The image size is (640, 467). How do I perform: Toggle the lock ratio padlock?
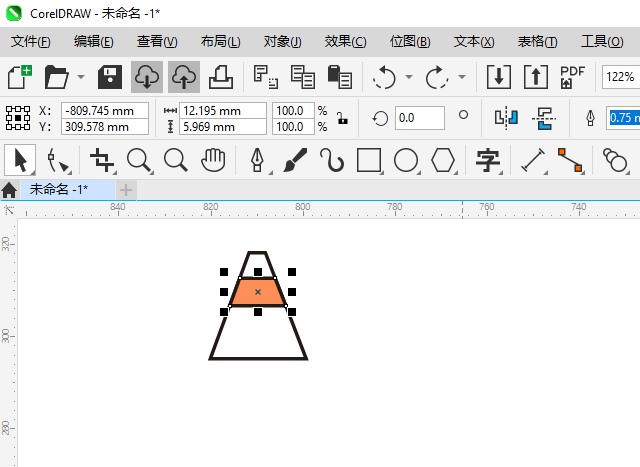(342, 118)
